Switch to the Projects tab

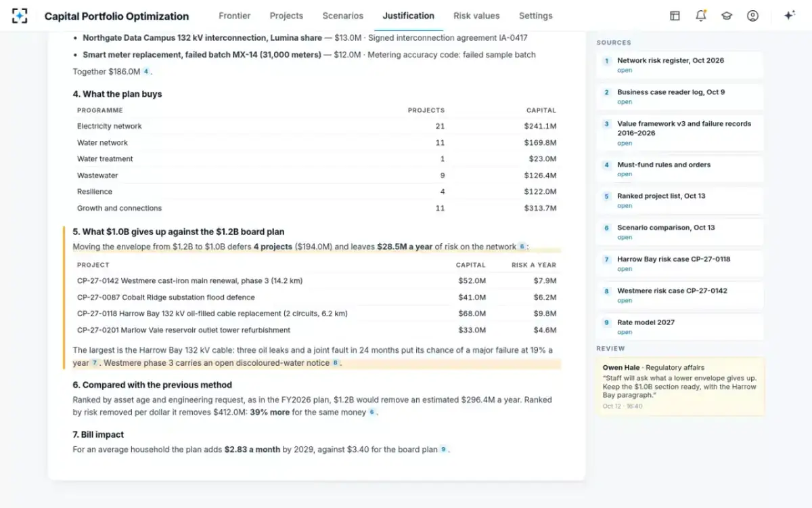(x=286, y=16)
